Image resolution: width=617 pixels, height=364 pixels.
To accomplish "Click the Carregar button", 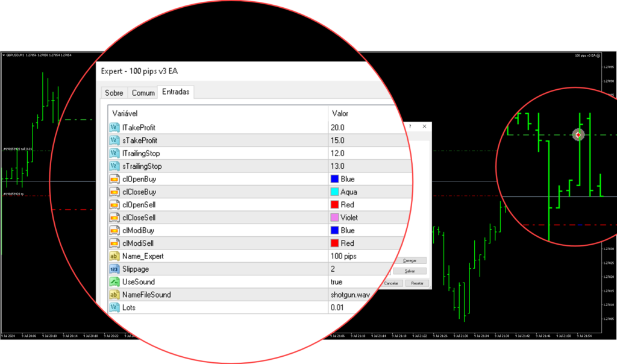I will (410, 260).
